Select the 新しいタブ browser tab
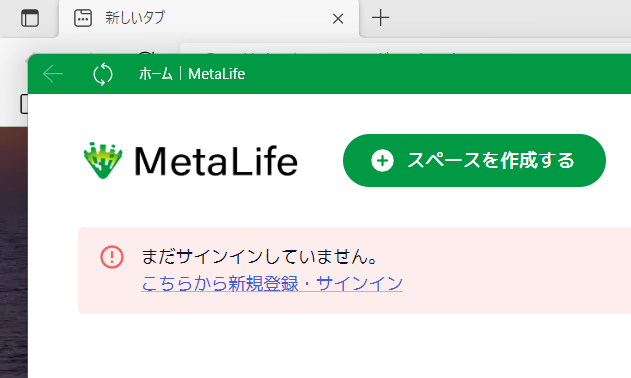The width and height of the screenshot is (631, 378). tap(209, 19)
